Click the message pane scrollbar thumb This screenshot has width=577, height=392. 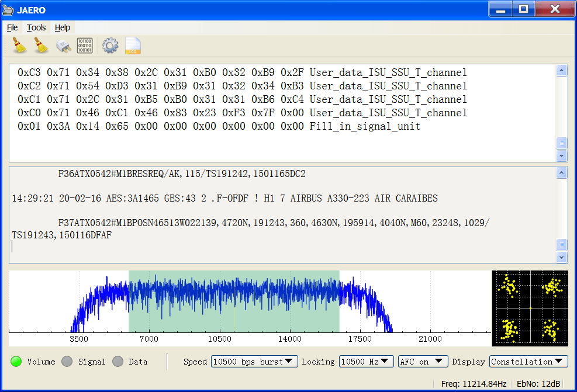(562, 245)
